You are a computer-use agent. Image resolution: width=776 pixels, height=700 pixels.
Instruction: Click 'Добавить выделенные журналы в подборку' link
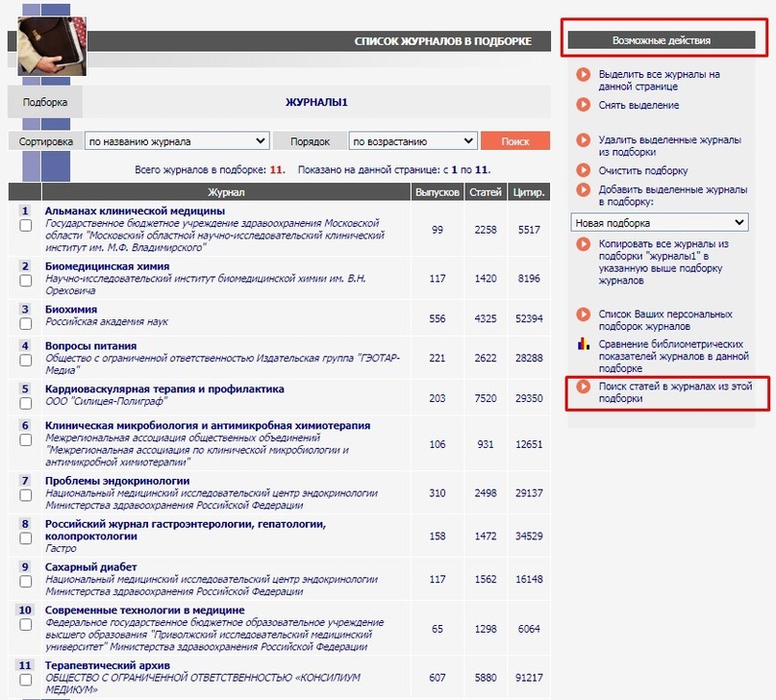pyautogui.click(x=672, y=195)
